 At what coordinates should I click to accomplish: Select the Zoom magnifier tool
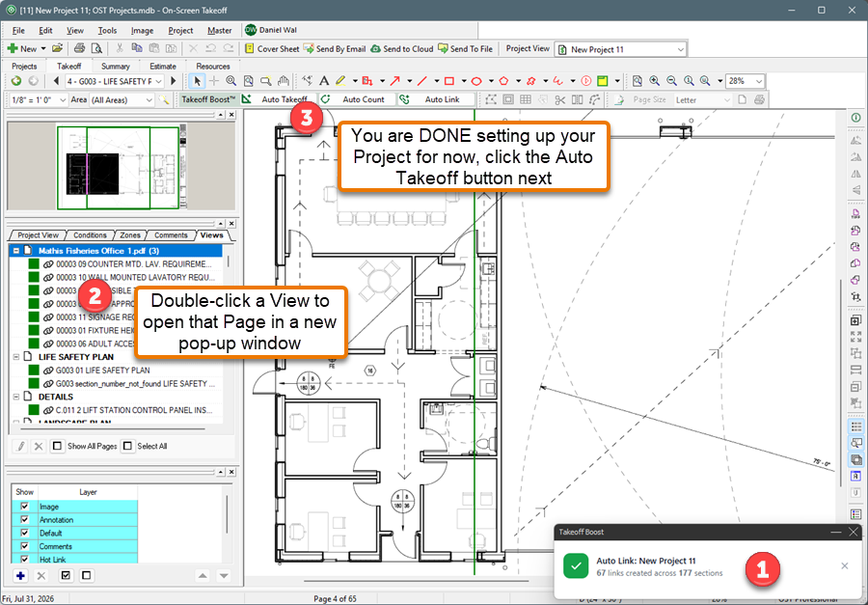(231, 81)
